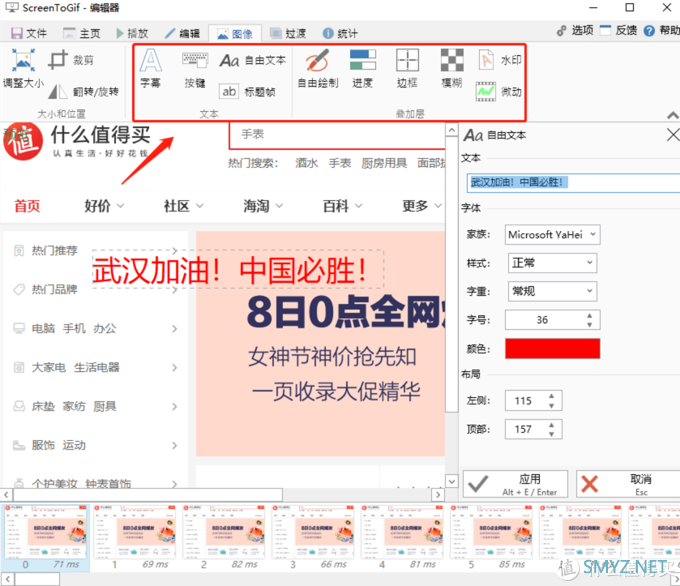Switch to the 主页 home tab
This screenshot has height=586, width=680.
pyautogui.click(x=82, y=33)
